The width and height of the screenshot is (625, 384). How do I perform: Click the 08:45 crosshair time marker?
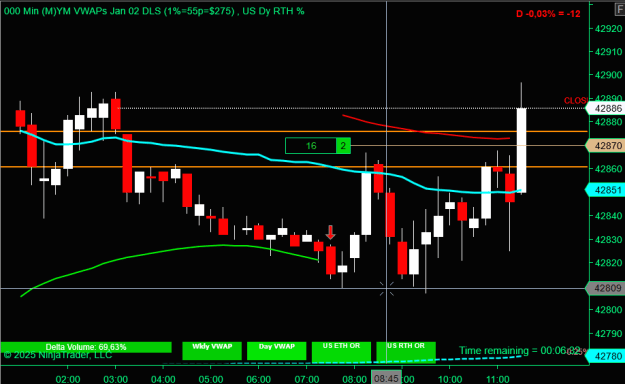[386, 378]
